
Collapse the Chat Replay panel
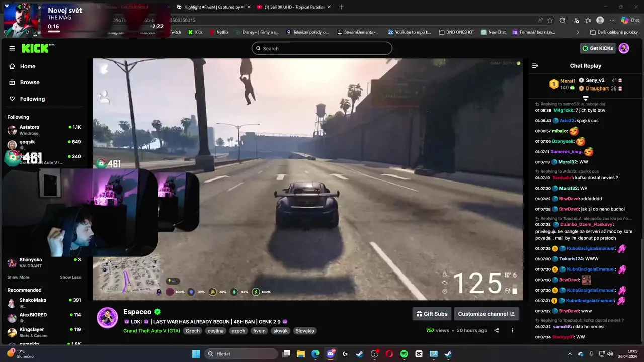pos(535,66)
